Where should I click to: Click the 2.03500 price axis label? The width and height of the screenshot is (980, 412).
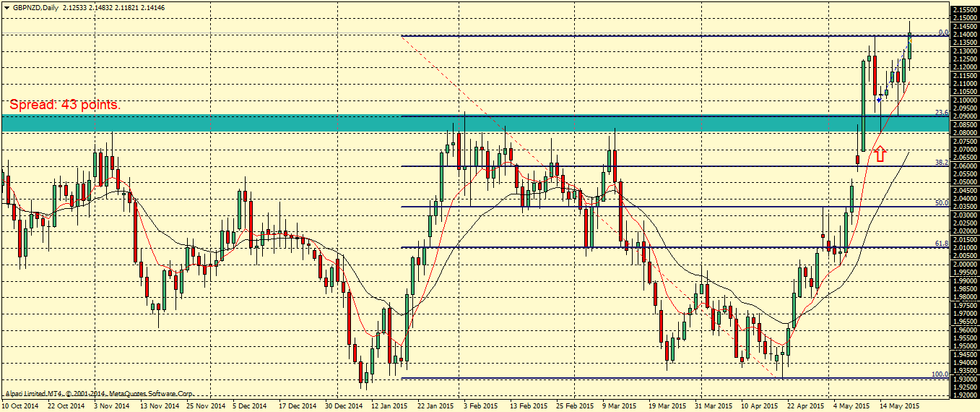click(965, 207)
